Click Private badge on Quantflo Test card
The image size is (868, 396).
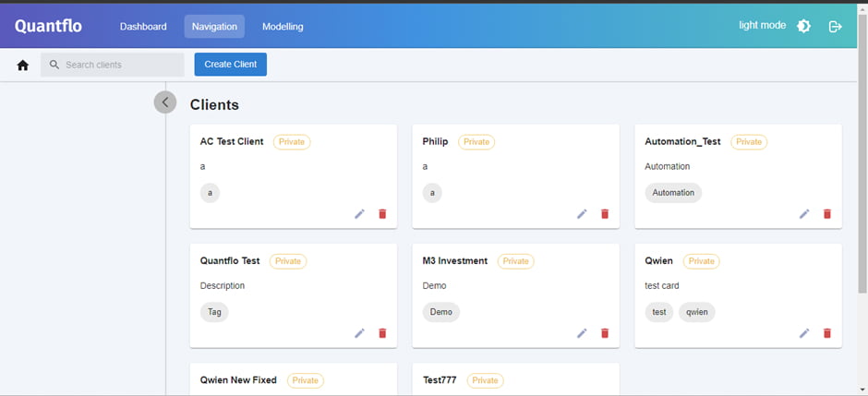[x=288, y=261]
